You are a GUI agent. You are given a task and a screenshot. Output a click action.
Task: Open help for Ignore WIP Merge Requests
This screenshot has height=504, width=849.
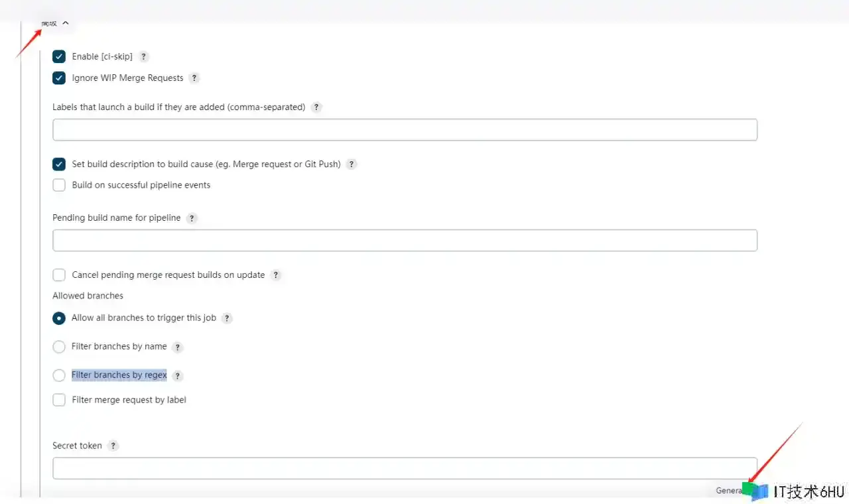(194, 78)
